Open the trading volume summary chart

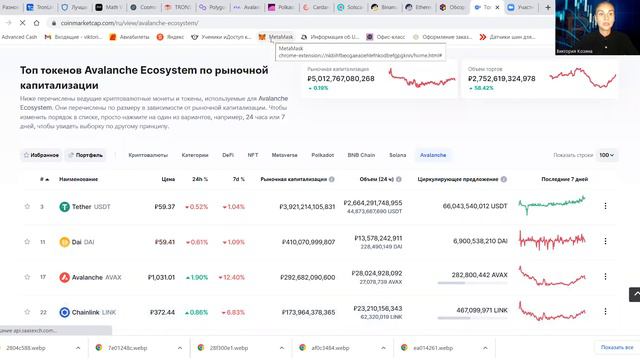coord(583,78)
